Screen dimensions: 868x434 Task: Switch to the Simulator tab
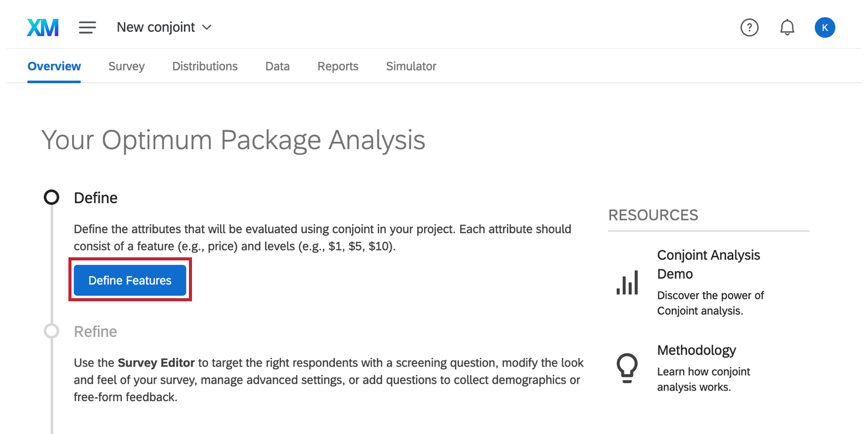tap(411, 66)
